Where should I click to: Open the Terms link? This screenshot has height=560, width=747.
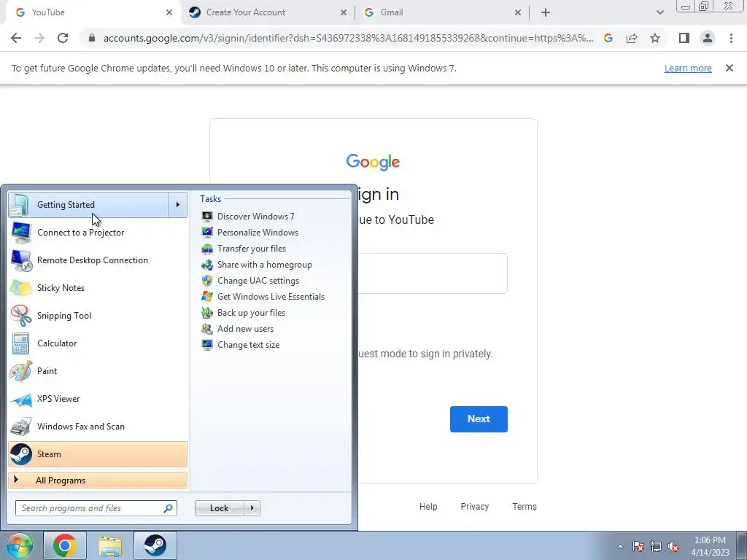pyautogui.click(x=525, y=507)
